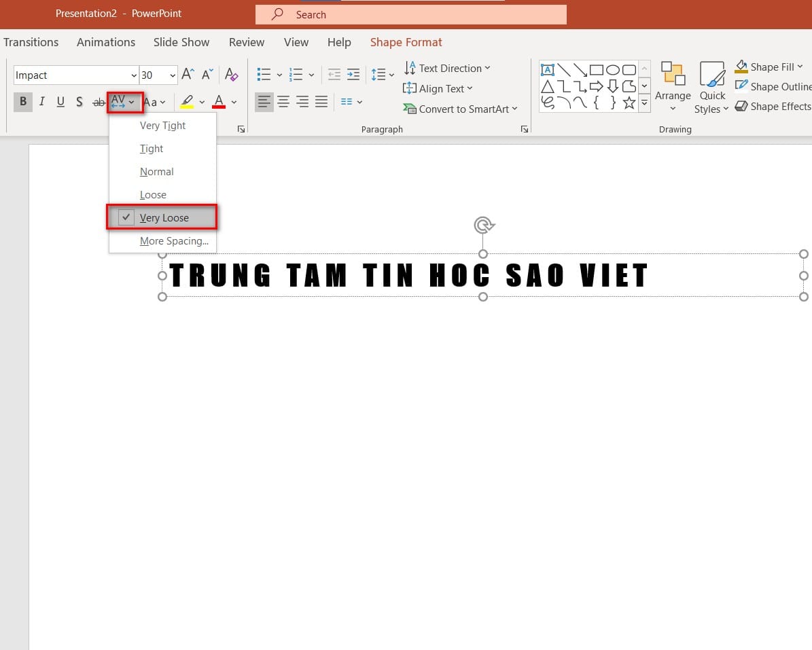Switch to the Slide Show tab
The width and height of the screenshot is (812, 650).
181,42
